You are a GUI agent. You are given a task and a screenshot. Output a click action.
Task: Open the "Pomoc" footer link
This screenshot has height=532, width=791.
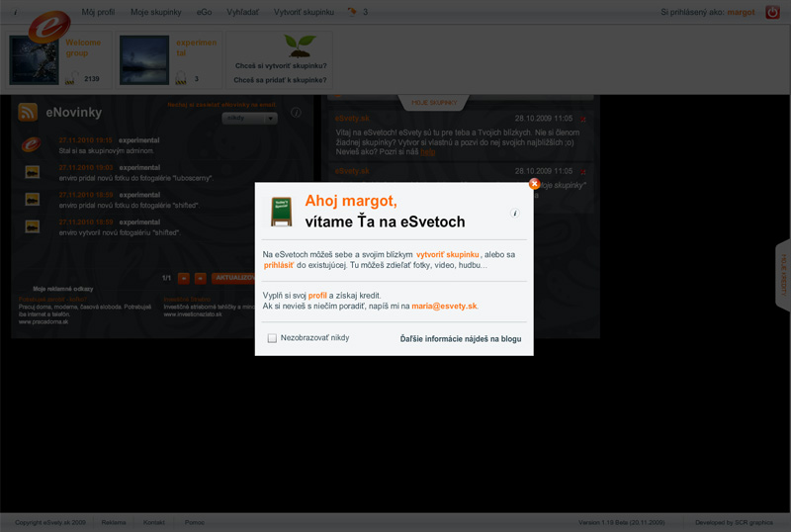coord(195,522)
